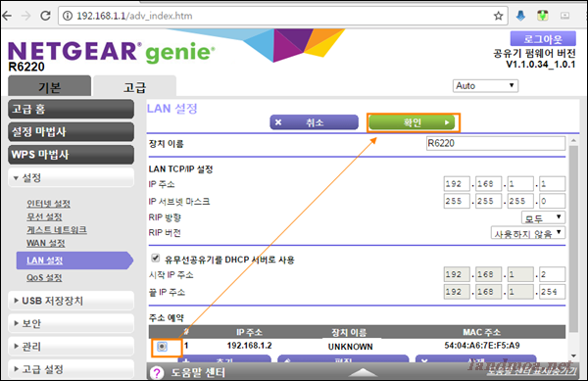Click the NETGEAR genie logo

(112, 52)
